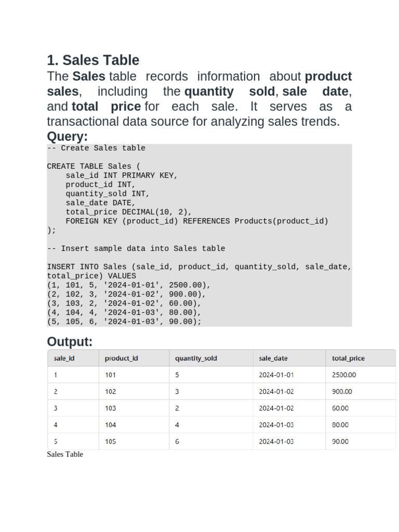Click the sale_date column header

(289, 358)
